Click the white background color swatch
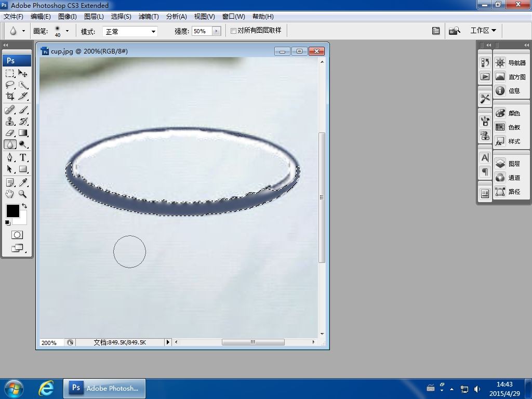Viewport: 532px width, 399px height. point(23,220)
